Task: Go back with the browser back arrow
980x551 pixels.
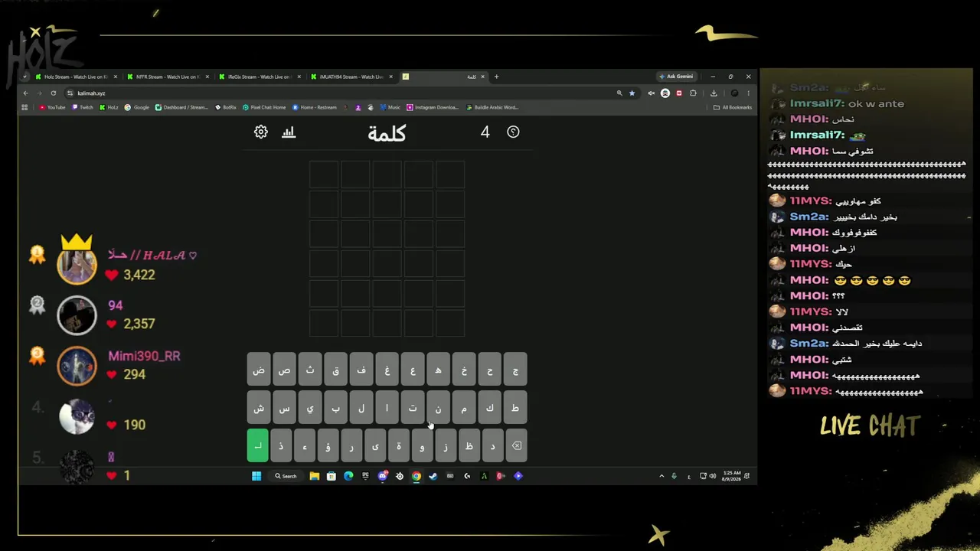Action: 25,93
